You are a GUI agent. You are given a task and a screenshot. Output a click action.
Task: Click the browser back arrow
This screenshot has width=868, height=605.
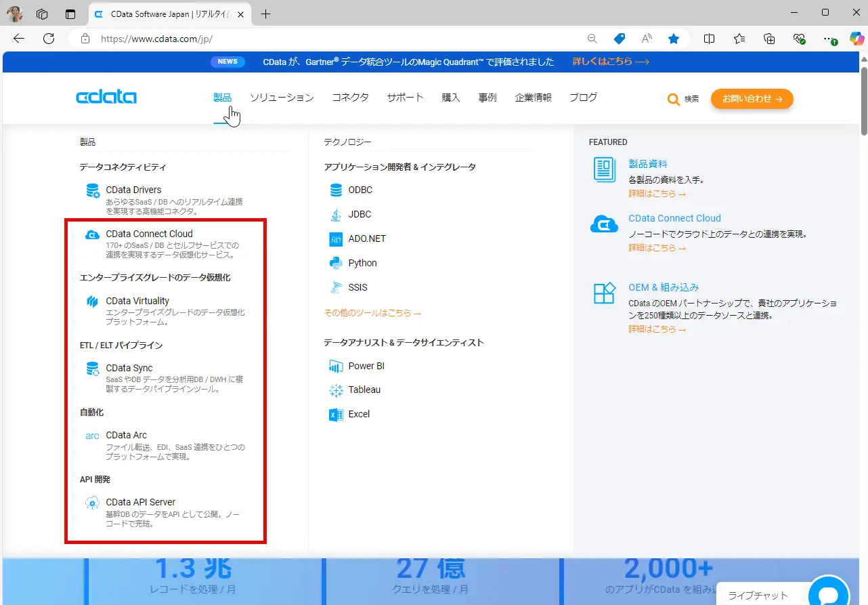coord(19,39)
